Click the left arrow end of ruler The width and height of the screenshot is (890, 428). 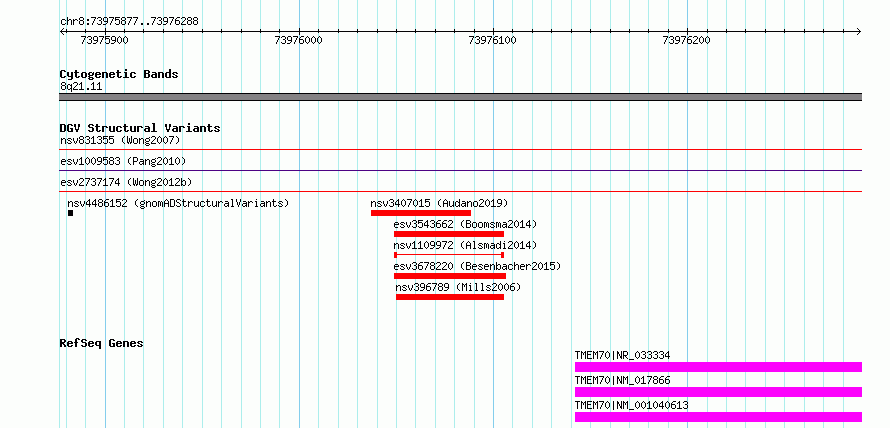63,31
